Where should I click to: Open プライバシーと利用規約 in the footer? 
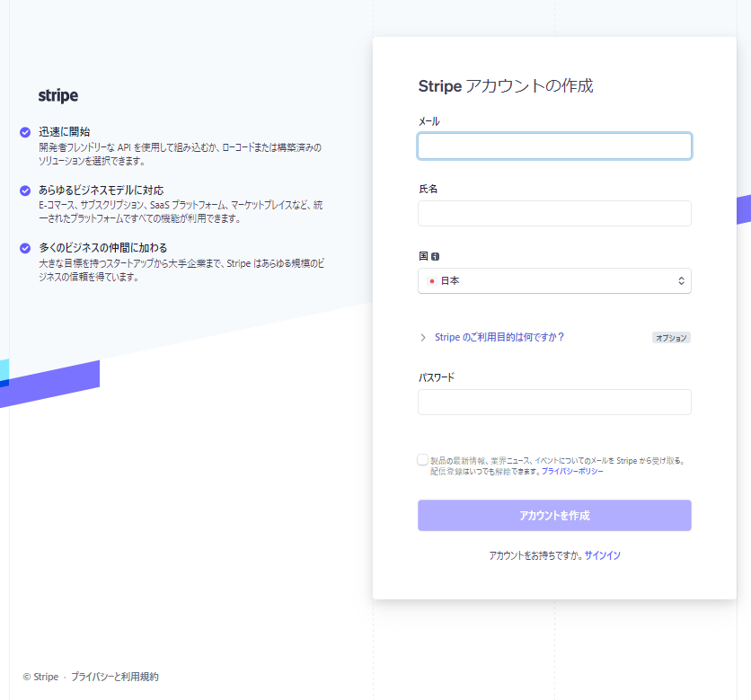(115, 677)
